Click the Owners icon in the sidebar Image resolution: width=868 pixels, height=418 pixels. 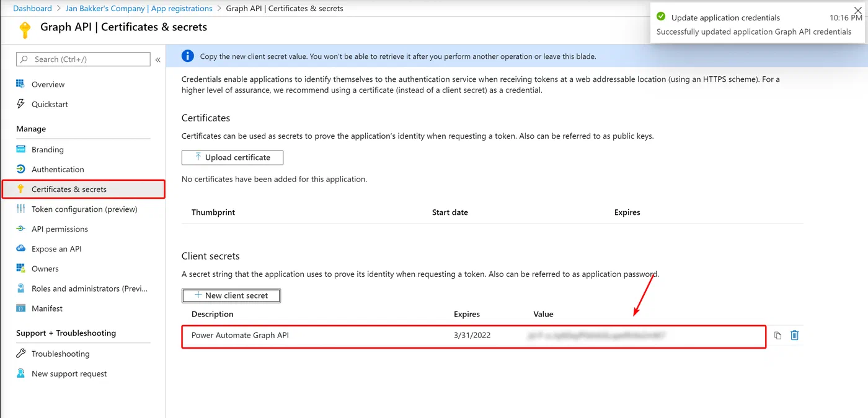click(x=20, y=268)
